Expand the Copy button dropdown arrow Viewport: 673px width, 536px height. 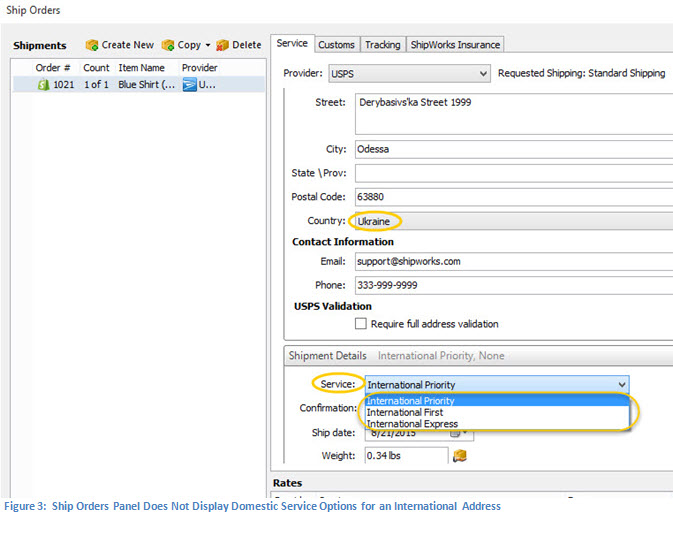click(208, 45)
